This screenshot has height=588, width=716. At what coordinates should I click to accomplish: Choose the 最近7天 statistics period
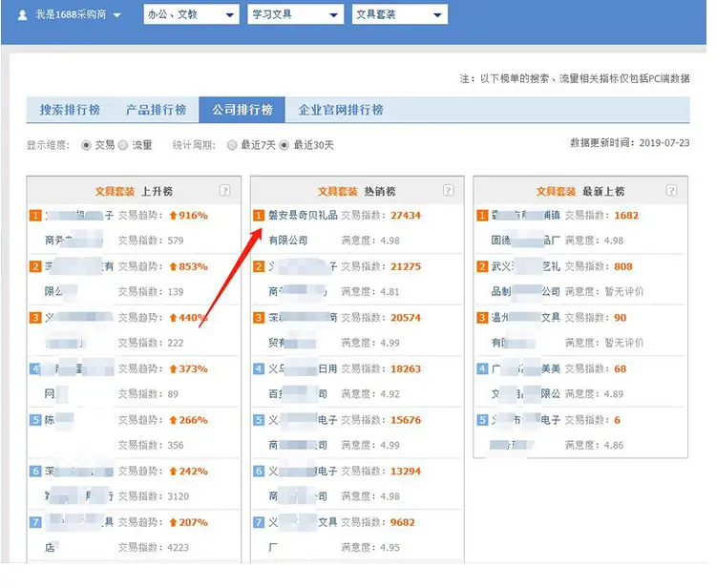[x=232, y=145]
